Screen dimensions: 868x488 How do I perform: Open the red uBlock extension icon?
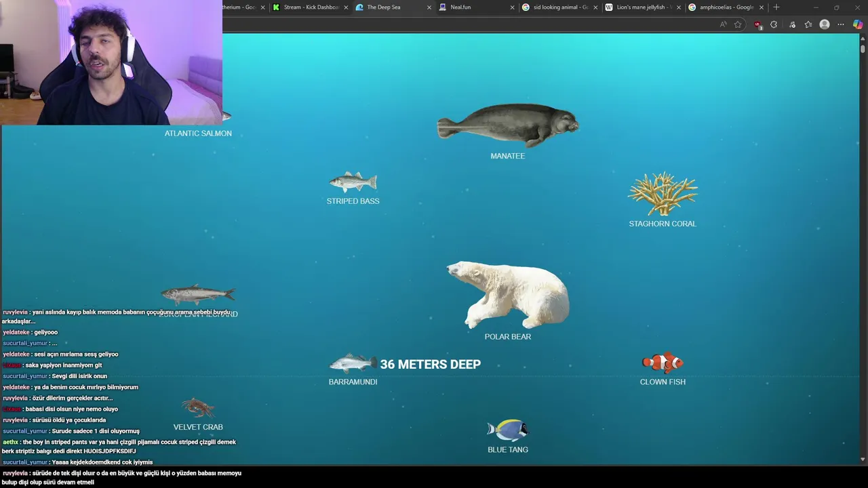[x=758, y=24]
